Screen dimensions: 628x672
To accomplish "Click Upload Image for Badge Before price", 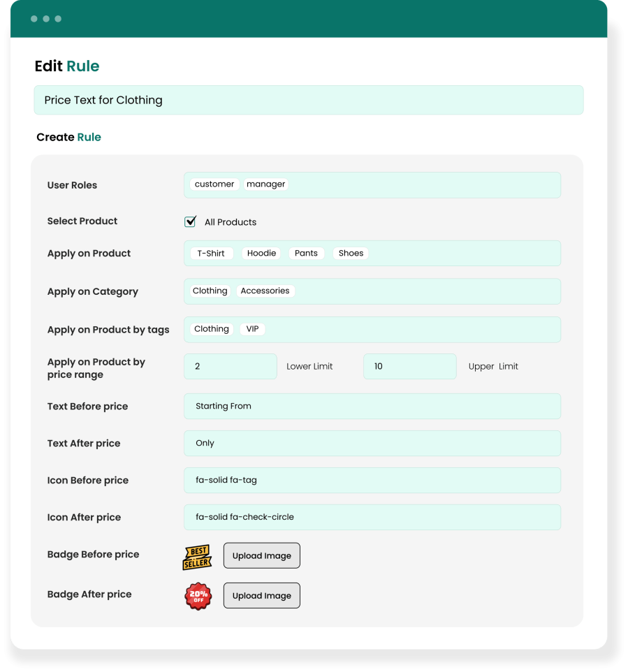I will [x=261, y=556].
